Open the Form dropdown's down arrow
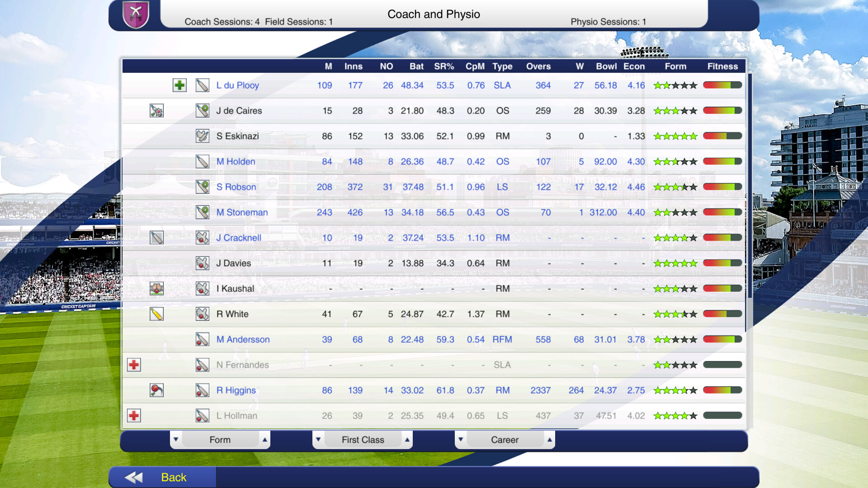Image resolution: width=868 pixels, height=488 pixels. click(176, 439)
